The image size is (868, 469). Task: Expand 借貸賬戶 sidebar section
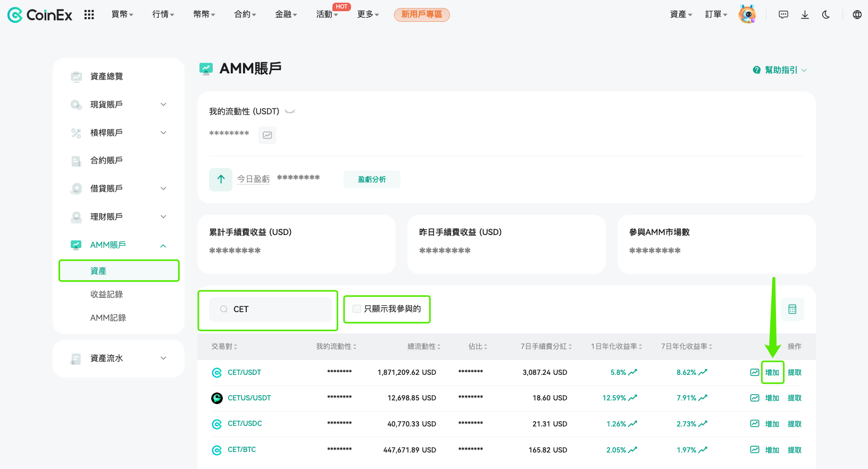pyautogui.click(x=163, y=189)
